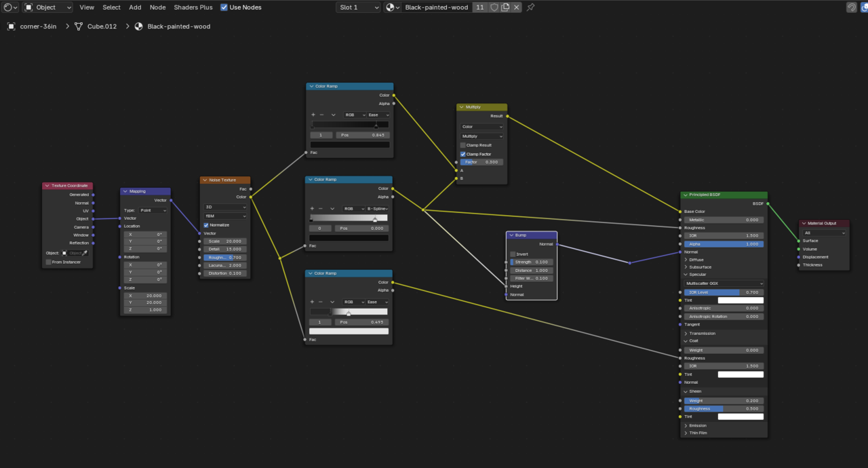Click the Multiply node Factor slider
Image resolution: width=868 pixels, height=468 pixels.
tap(482, 162)
